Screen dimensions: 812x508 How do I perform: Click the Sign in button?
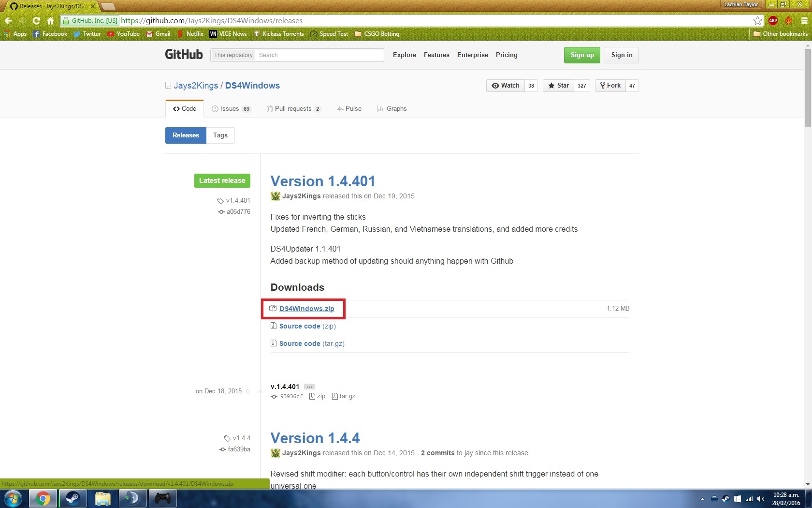622,55
